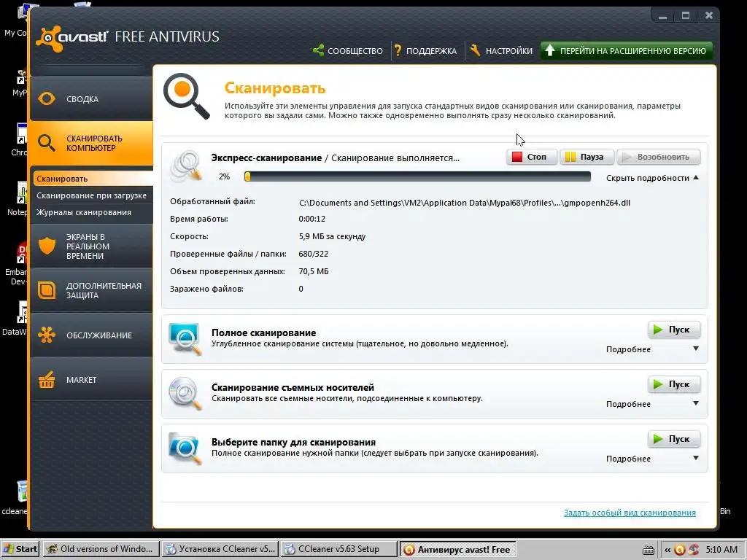
Task: Click the Экспресс-сканирование scan icon
Action: (x=185, y=167)
